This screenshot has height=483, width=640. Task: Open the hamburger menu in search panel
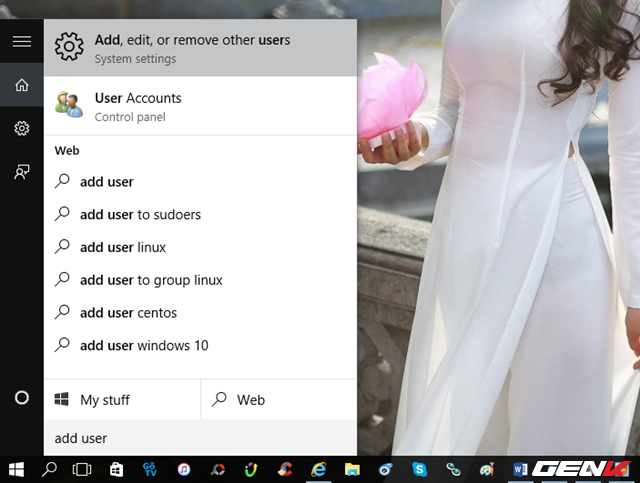pos(22,41)
